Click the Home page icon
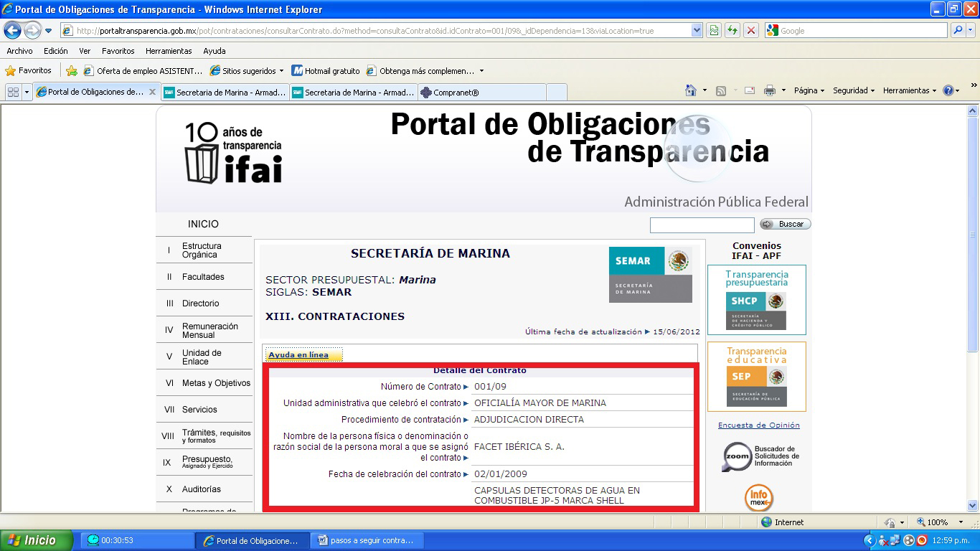Screen dimensions: 980x551 (690, 91)
